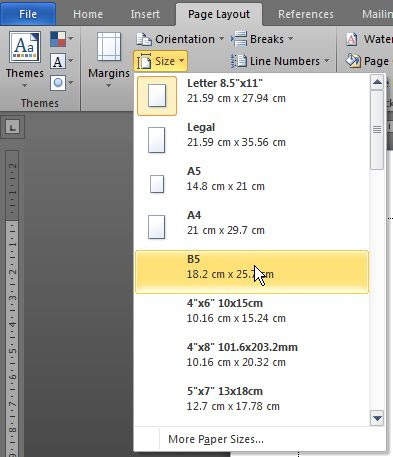Select 4"x8" 101.6x203.2mm paper size
Screen dimensions: 393x457
coord(252,360)
